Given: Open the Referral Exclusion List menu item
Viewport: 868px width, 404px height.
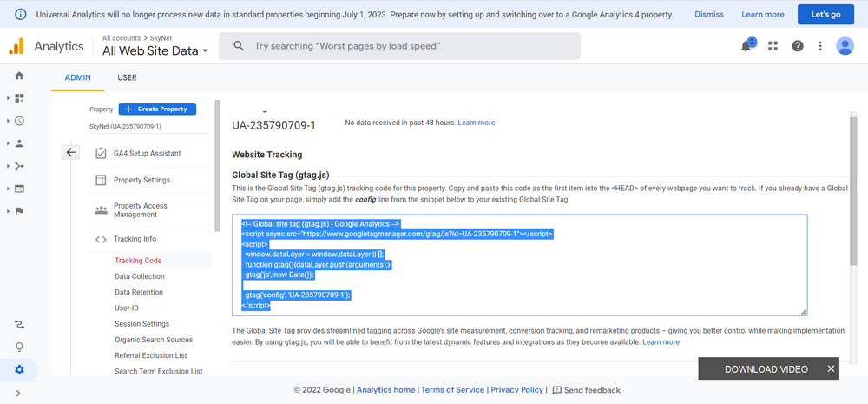Looking at the screenshot, I should click(x=151, y=355).
